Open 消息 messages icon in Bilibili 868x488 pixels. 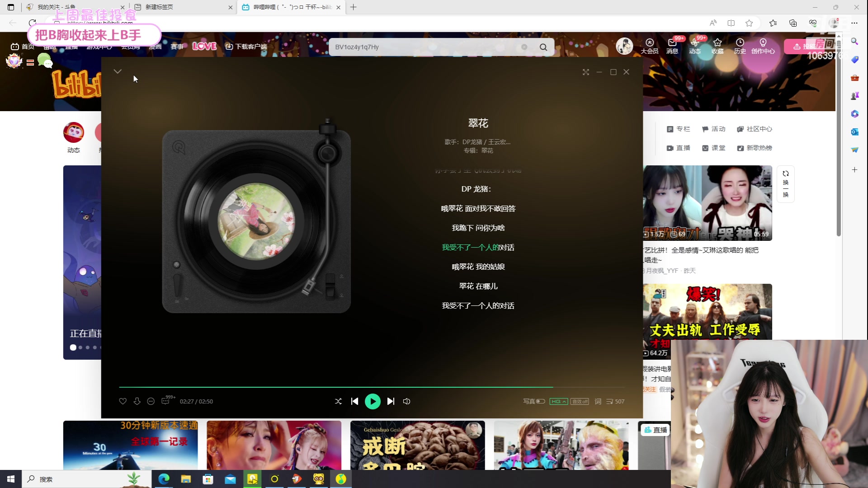click(672, 46)
